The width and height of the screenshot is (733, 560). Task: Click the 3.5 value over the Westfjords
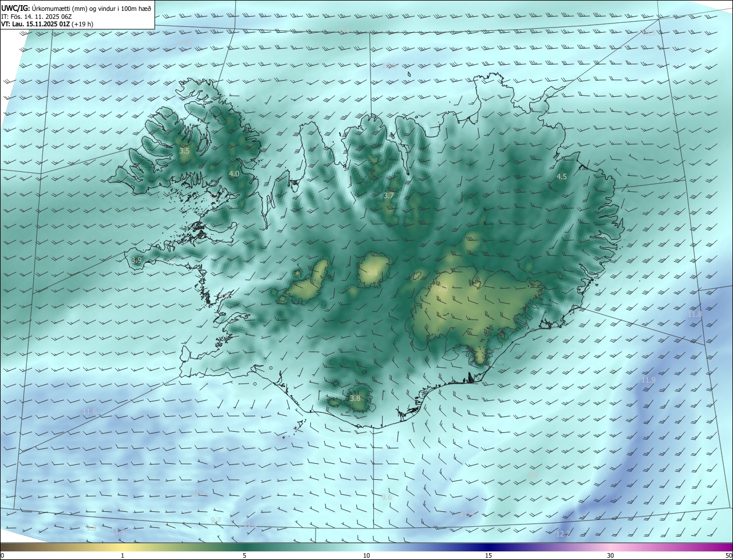184,151
